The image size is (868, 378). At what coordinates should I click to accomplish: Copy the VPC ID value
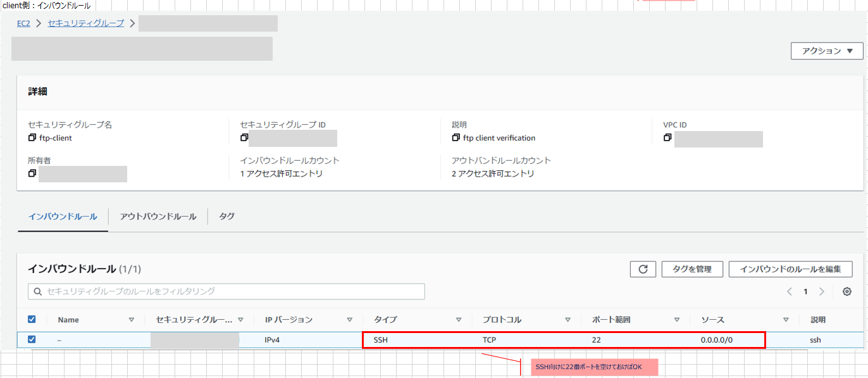tap(667, 138)
